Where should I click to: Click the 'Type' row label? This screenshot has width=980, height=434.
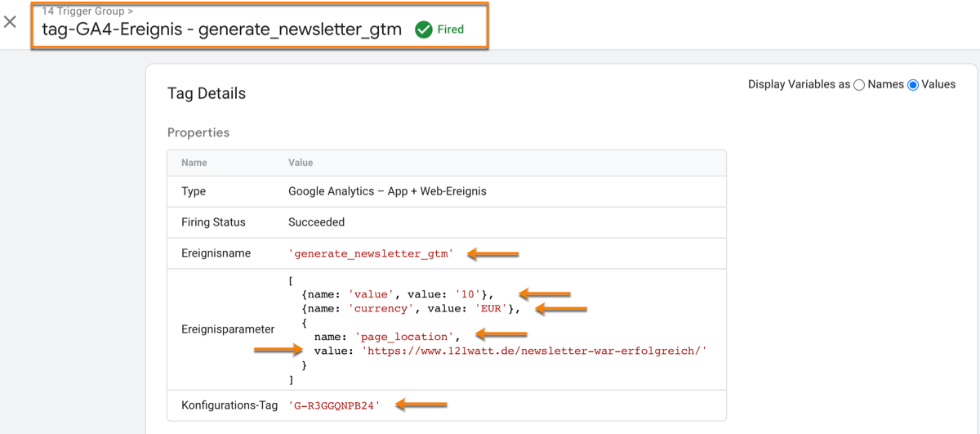(194, 191)
